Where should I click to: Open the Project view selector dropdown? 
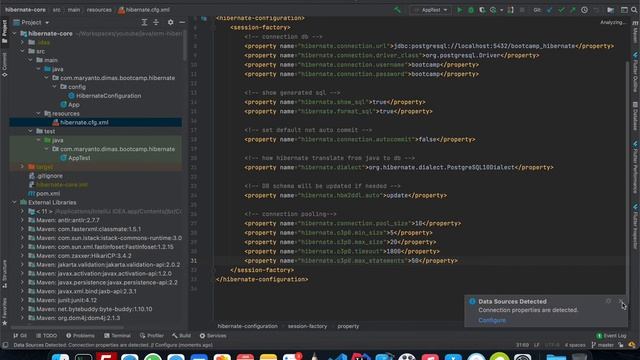tap(31, 22)
